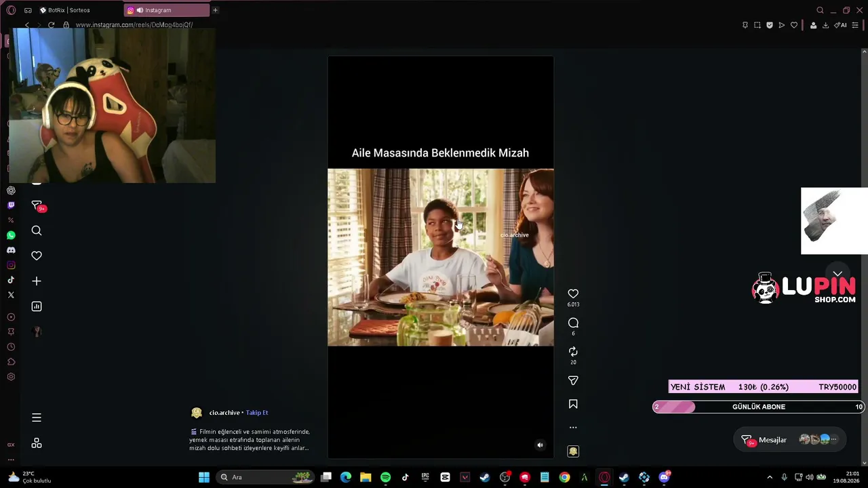Open Instagram in the Opera sidebar

click(11, 265)
